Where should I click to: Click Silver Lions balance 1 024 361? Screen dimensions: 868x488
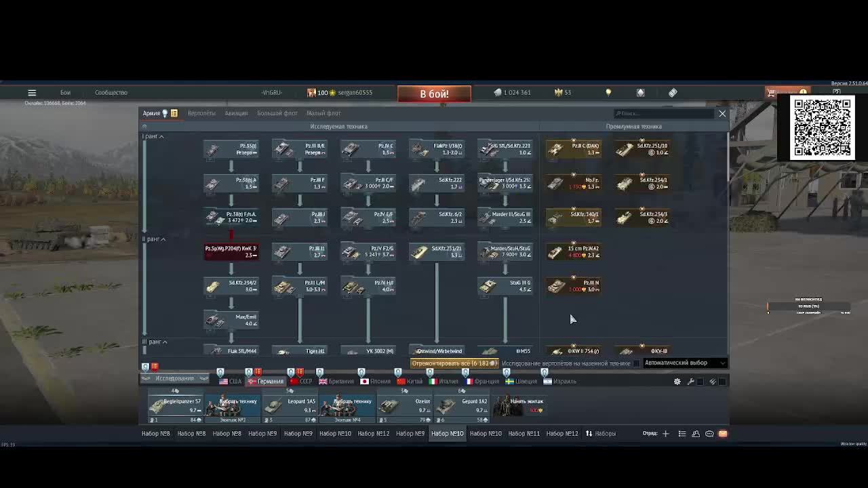(x=512, y=92)
